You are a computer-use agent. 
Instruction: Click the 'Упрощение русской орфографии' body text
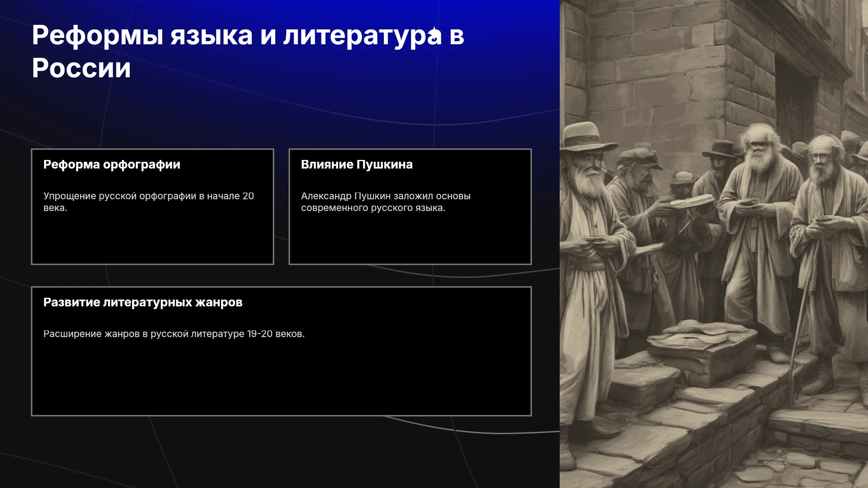click(149, 202)
